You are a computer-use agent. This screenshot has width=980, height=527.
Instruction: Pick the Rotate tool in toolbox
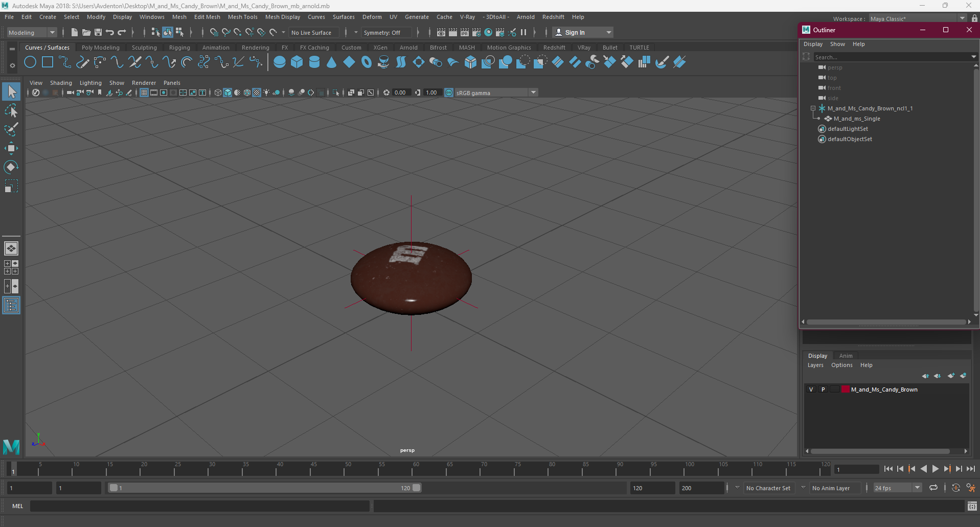click(x=11, y=167)
